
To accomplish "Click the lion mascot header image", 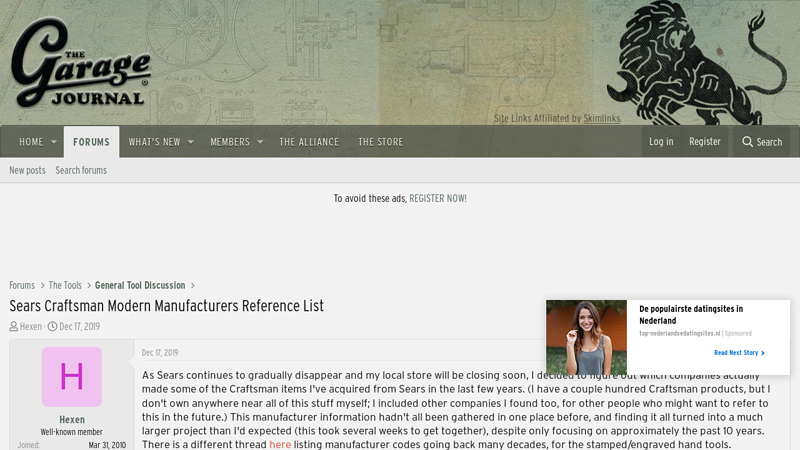I will pos(696,63).
